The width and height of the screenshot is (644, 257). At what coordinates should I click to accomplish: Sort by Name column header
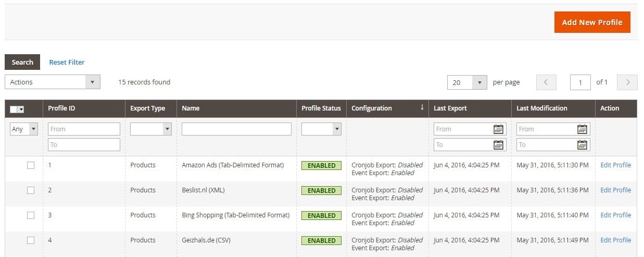click(x=191, y=108)
